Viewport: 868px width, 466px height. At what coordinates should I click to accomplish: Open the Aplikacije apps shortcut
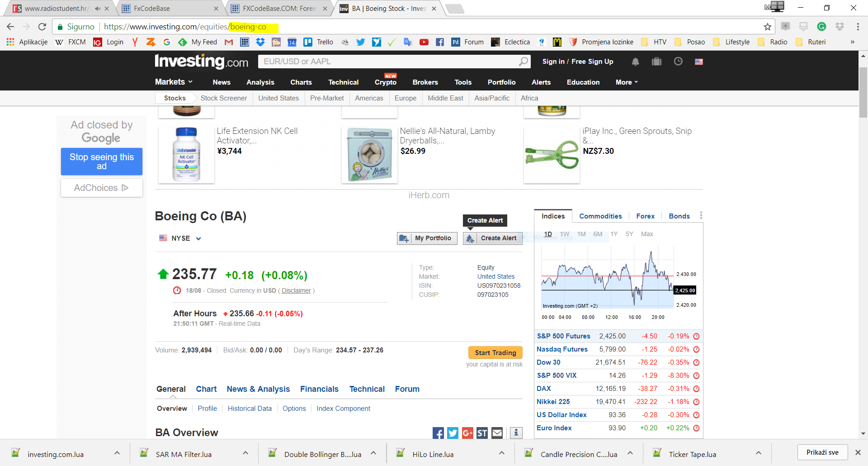click(x=27, y=42)
